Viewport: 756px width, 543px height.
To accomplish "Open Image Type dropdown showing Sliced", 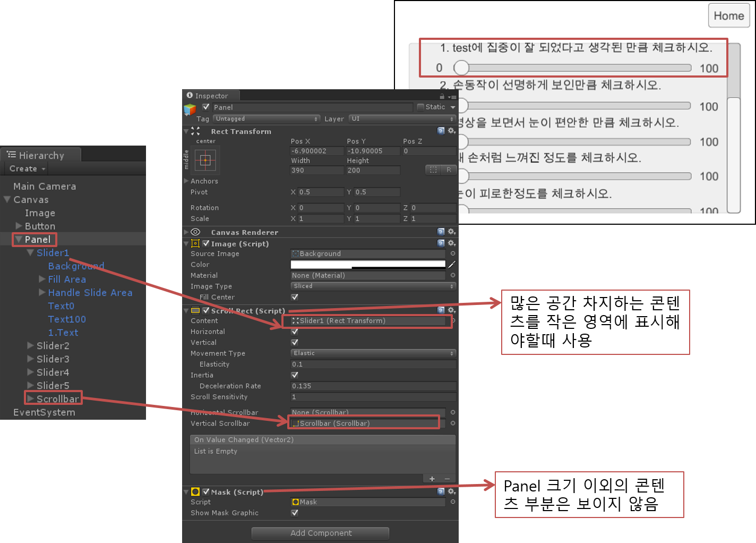I will [373, 286].
